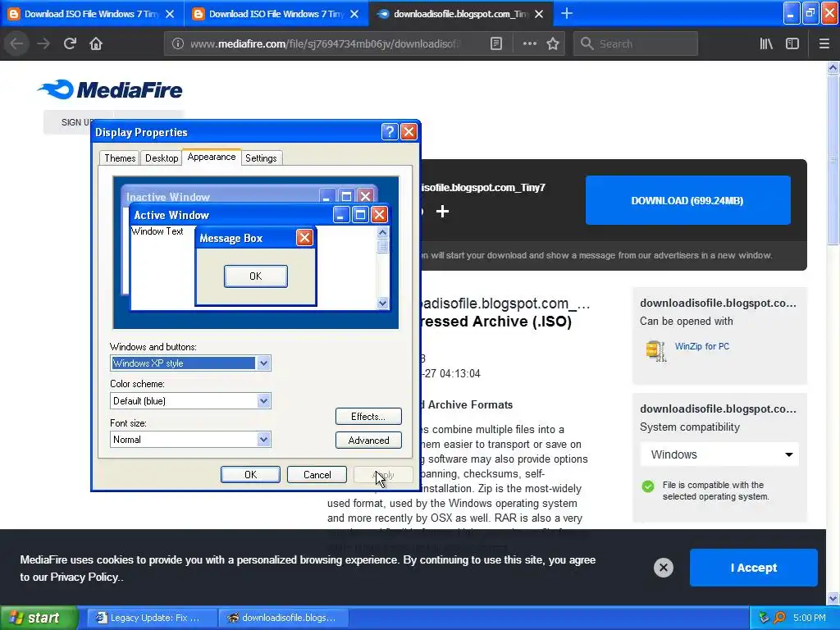The width and height of the screenshot is (840, 630).
Task: Open the Library icon in toolbar
Action: 766,43
